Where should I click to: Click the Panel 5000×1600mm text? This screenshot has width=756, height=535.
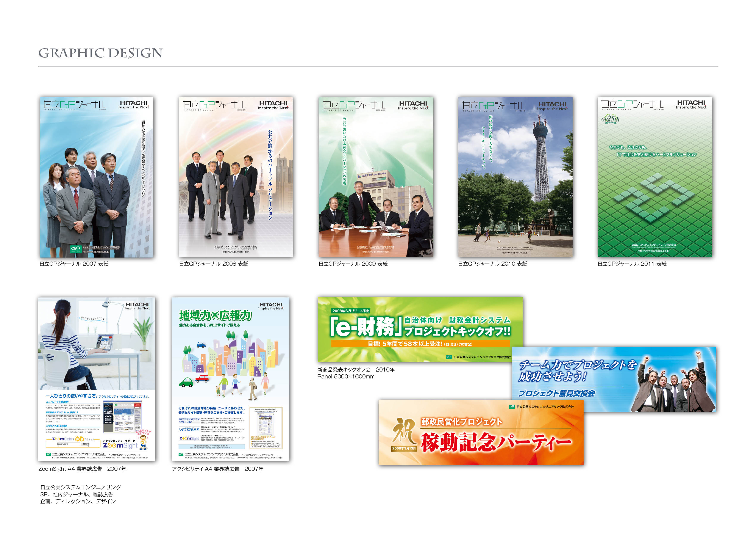(x=346, y=377)
